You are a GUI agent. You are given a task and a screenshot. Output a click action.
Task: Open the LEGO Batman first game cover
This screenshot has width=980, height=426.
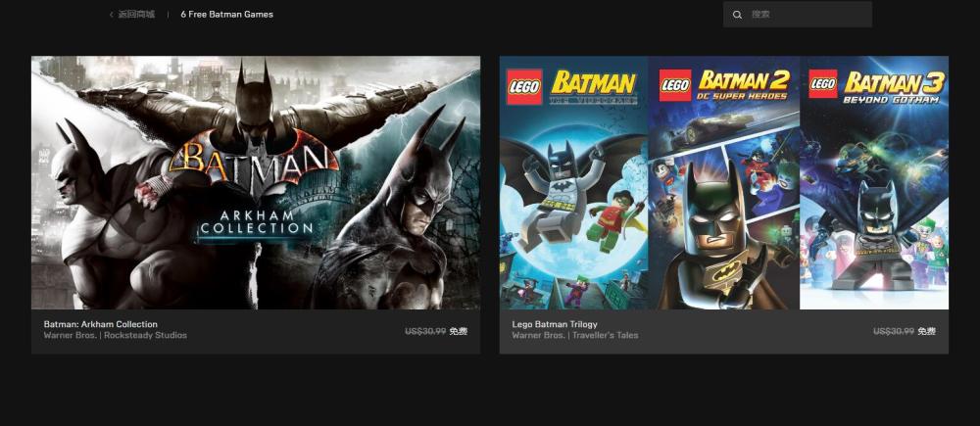coord(573,182)
